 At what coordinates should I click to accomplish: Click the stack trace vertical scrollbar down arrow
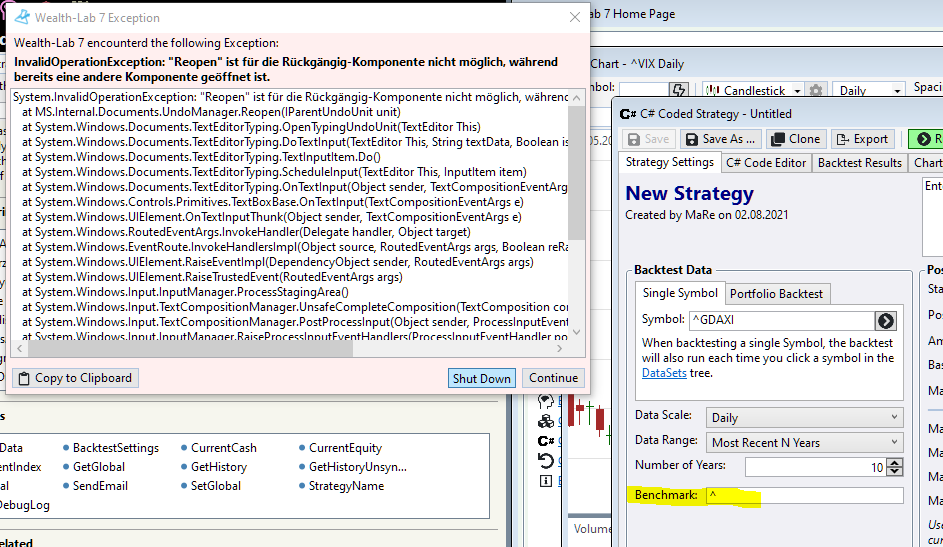576,332
